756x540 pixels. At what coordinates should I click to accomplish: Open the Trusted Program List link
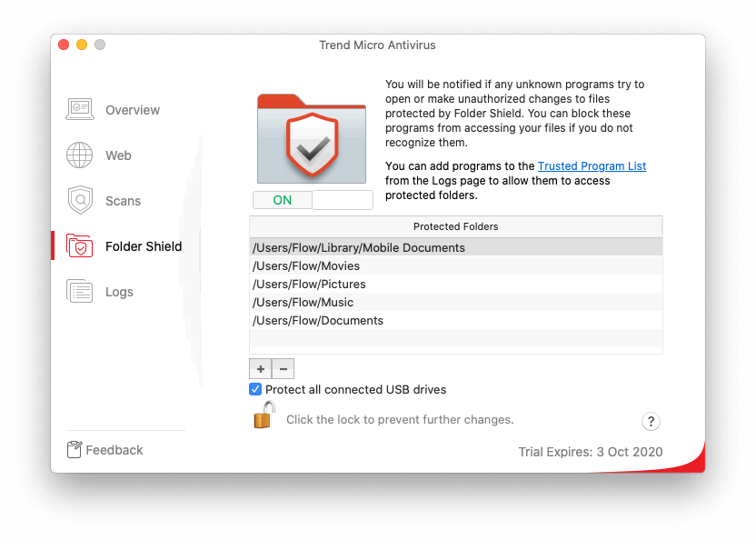coord(592,166)
